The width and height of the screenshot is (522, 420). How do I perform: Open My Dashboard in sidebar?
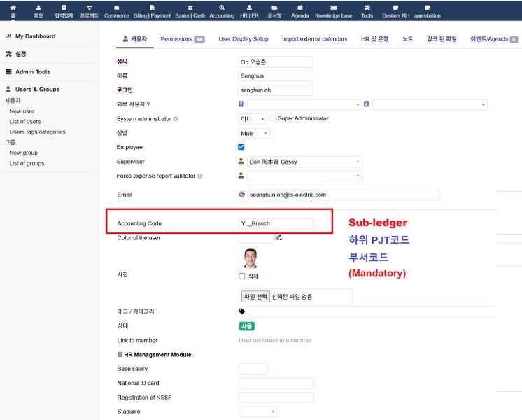coord(31,36)
